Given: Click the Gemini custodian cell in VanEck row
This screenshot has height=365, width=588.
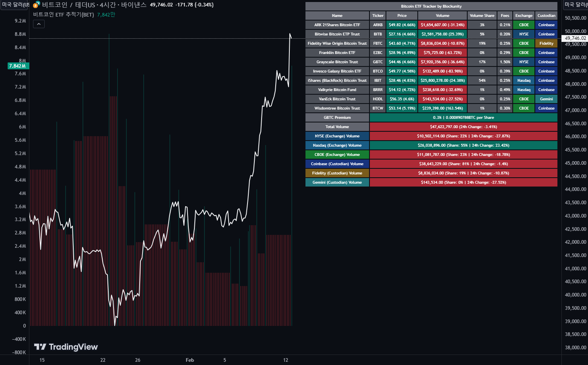Looking at the screenshot, I should click(547, 99).
